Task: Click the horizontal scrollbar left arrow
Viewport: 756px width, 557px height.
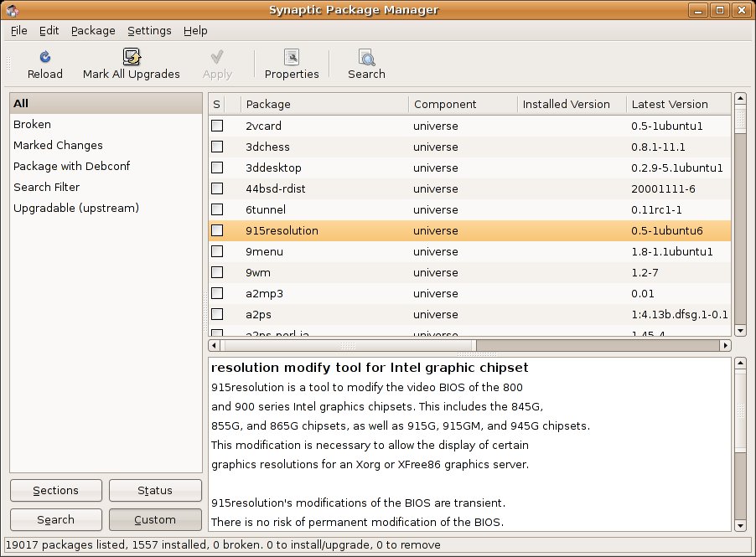Action: tap(214, 345)
